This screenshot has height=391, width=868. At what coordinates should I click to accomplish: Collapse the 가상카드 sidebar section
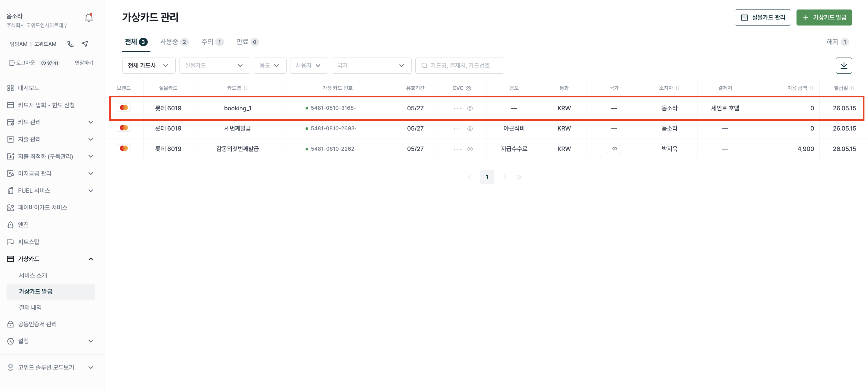point(50,259)
